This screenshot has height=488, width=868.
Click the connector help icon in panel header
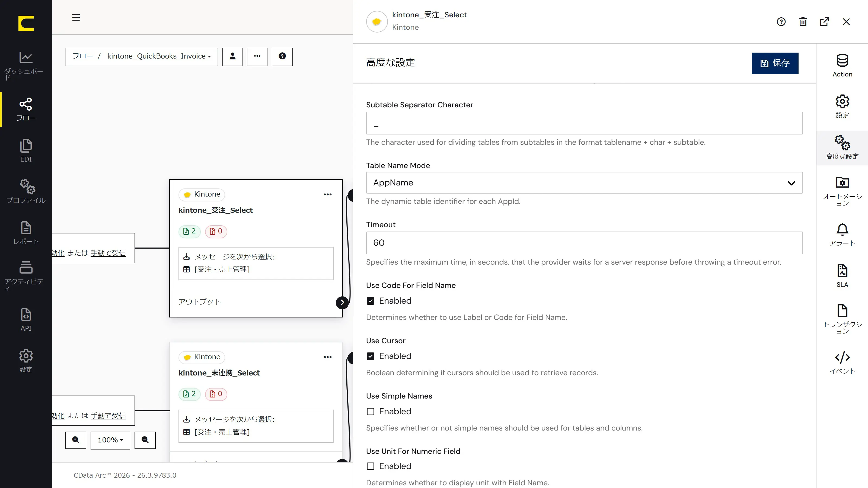(x=781, y=22)
